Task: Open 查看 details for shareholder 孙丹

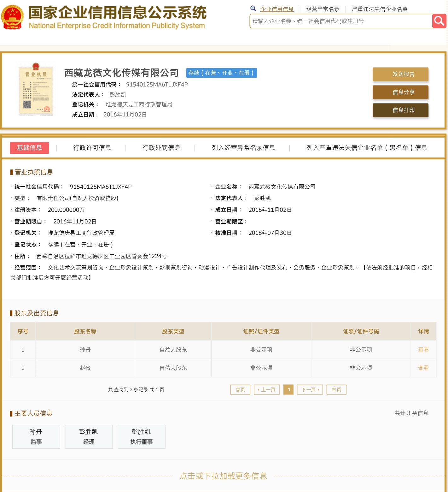Action: (423, 349)
